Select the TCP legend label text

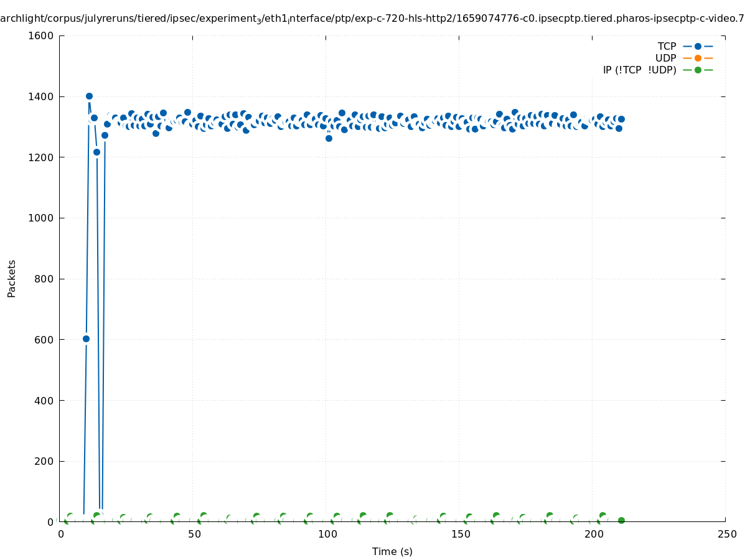tap(667, 46)
